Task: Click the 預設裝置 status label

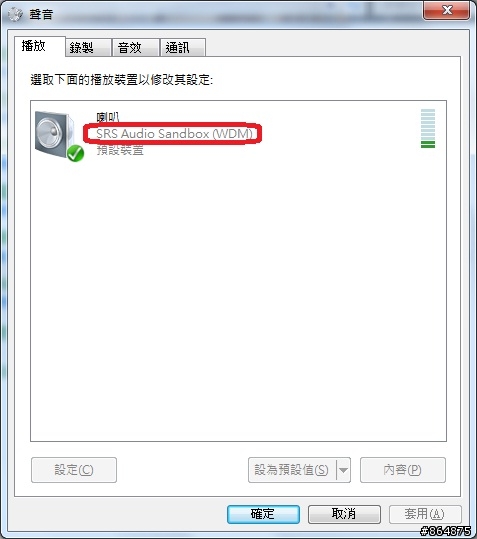Action: 120,150
